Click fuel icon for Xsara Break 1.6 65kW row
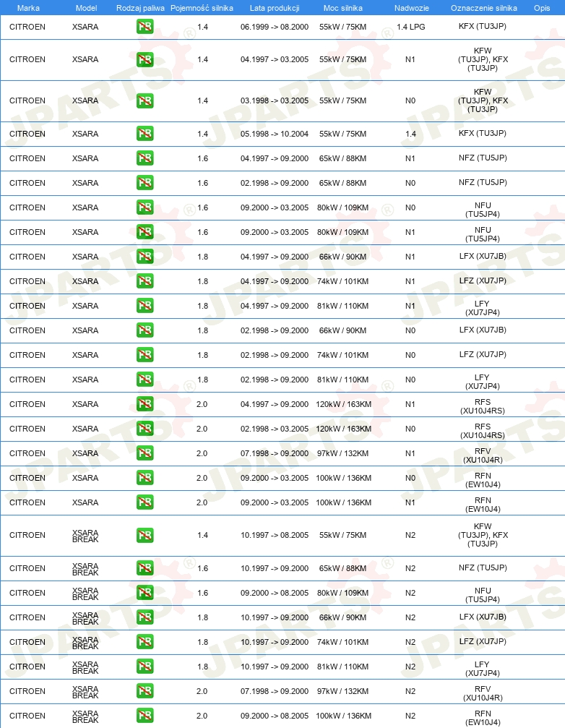Image resolution: width=565 pixels, height=728 pixels. click(145, 568)
